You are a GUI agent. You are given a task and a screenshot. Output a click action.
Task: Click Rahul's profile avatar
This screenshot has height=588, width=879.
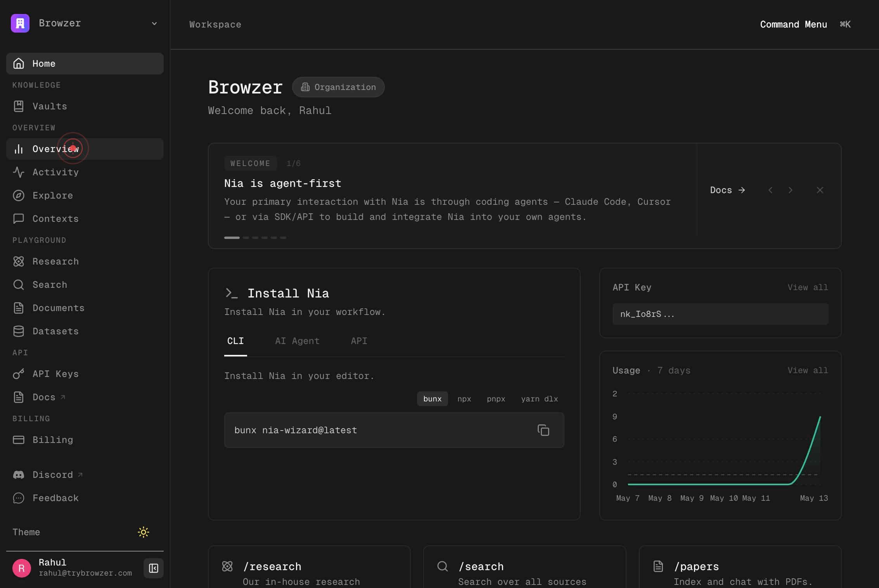click(22, 568)
